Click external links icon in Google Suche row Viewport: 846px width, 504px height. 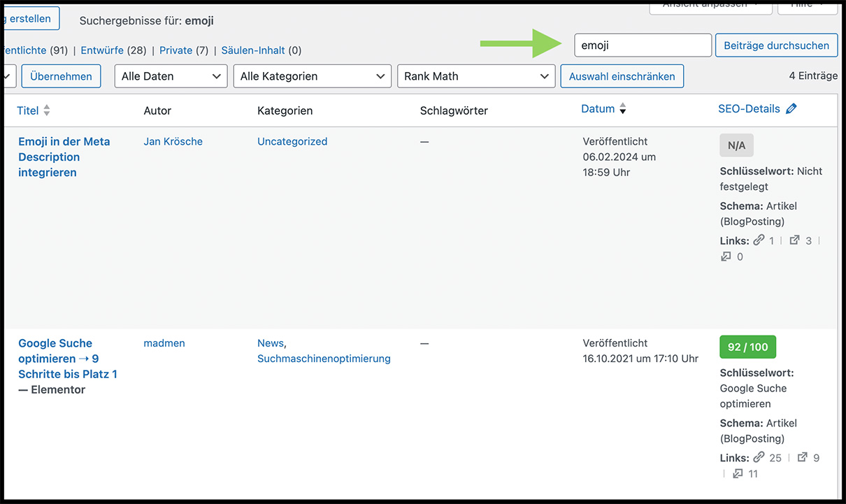[x=802, y=457]
